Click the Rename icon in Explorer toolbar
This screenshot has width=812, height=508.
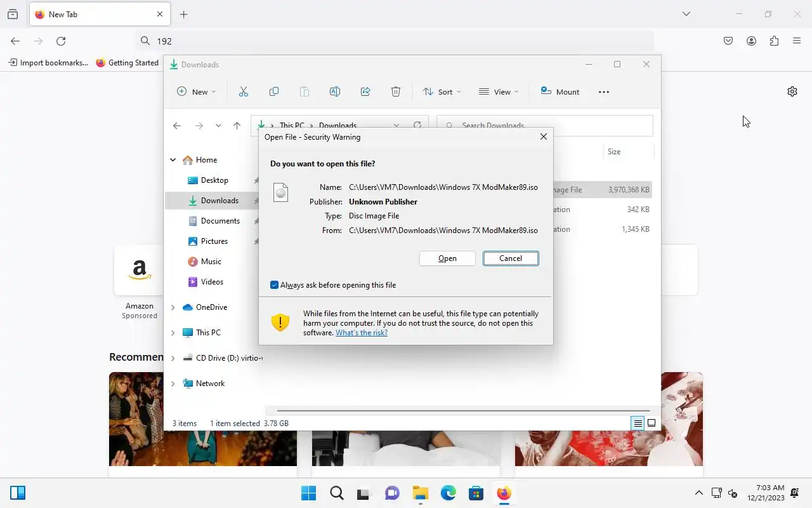point(335,92)
